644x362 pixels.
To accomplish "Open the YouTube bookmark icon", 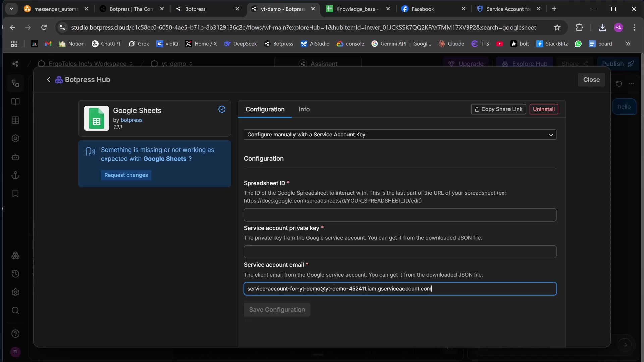I will pos(500,44).
